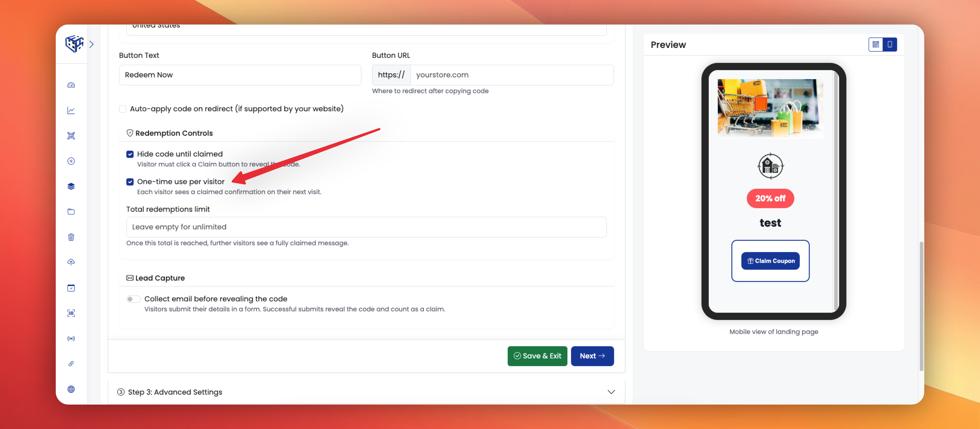Viewport: 980px width, 429px height.
Task: Switch preview to mobile view
Action: tap(890, 45)
